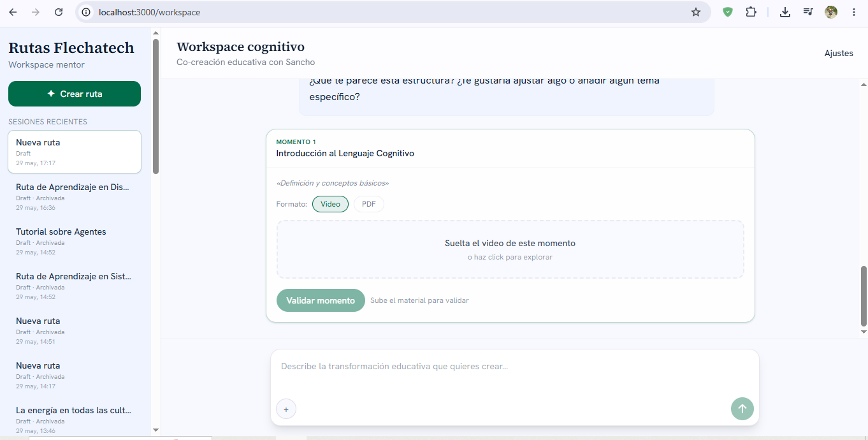Open session Ruta de Aprendizaje en Sist...
This screenshot has width=868, height=440.
[75, 286]
